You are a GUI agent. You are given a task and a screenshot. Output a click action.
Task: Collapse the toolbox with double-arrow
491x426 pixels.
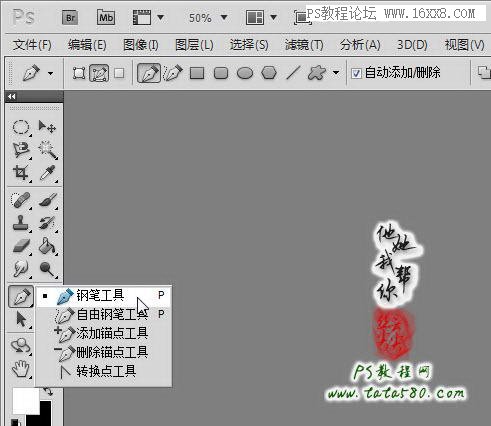[12, 97]
